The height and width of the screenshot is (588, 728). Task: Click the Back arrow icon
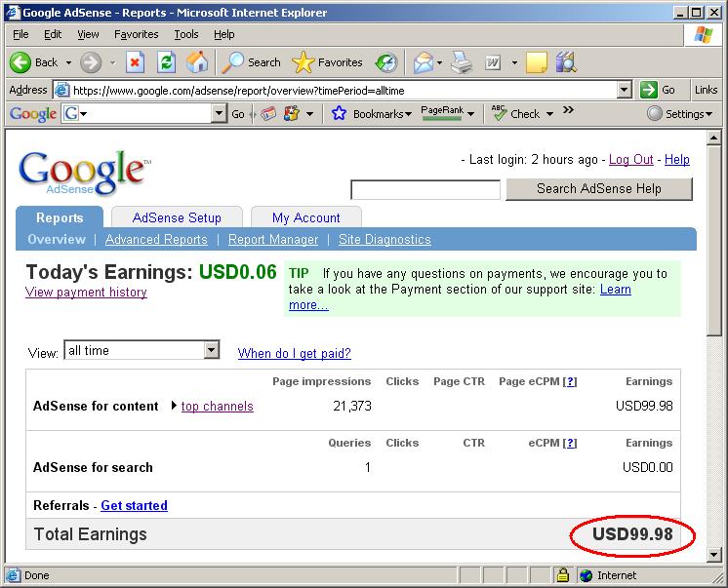point(20,62)
